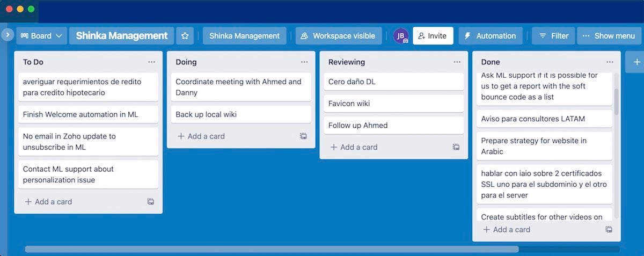This screenshot has height=256, width=644.
Task: Open Doing list actions menu
Action: coord(304,62)
